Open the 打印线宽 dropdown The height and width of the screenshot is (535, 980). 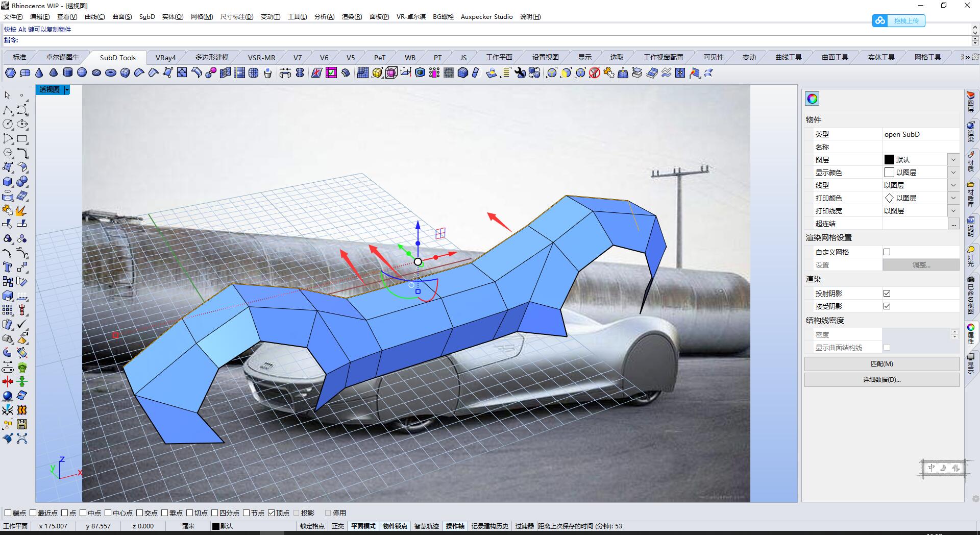tap(953, 211)
